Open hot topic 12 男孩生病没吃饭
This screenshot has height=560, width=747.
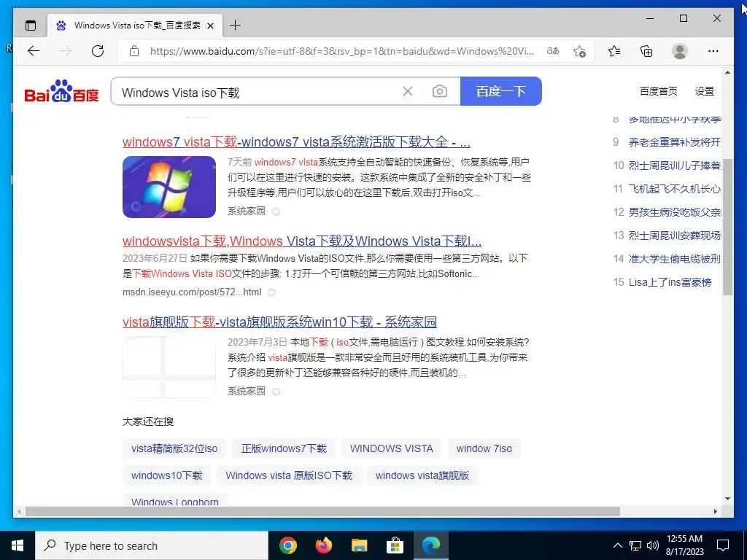click(674, 212)
